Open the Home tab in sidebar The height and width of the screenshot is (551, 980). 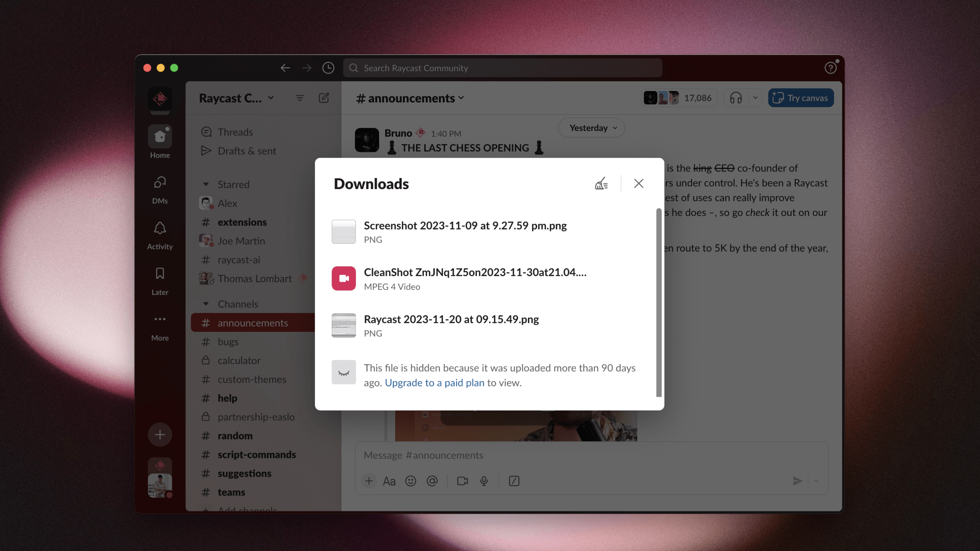click(160, 142)
